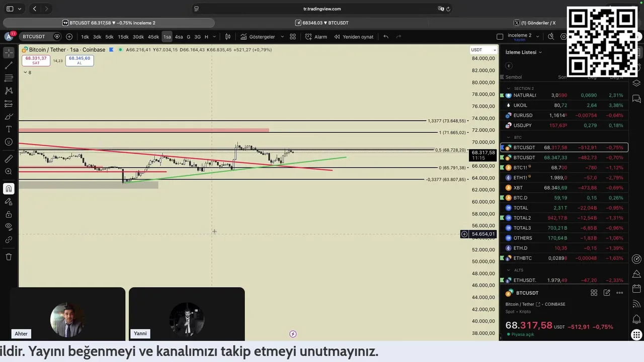Select the 4sa timeframe
The width and height of the screenshot is (644, 362).
(x=179, y=37)
